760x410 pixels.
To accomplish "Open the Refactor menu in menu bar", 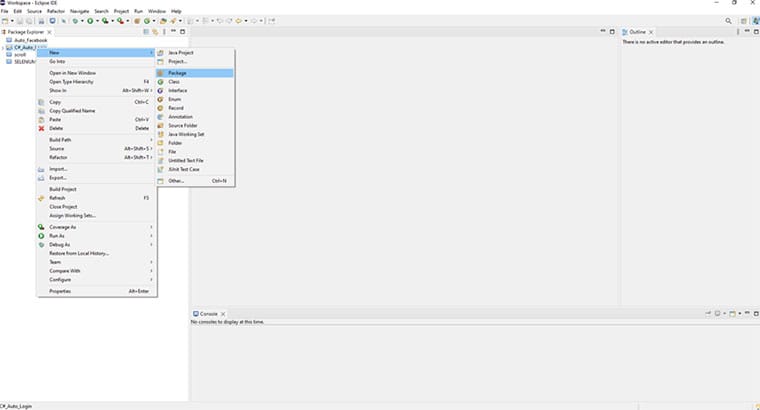I will coord(55,10).
